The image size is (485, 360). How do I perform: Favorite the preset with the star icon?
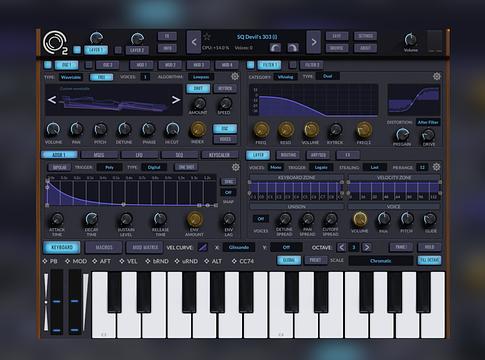pyautogui.click(x=207, y=36)
